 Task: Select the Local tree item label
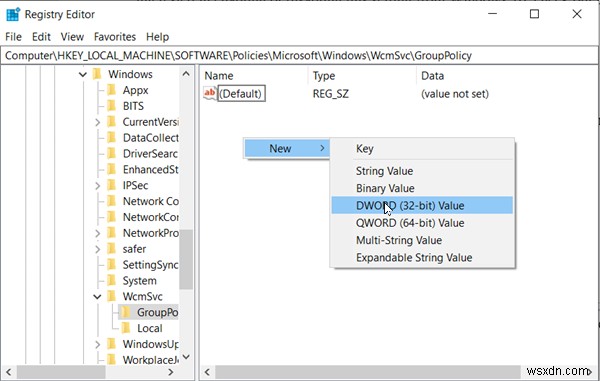pyautogui.click(x=150, y=328)
